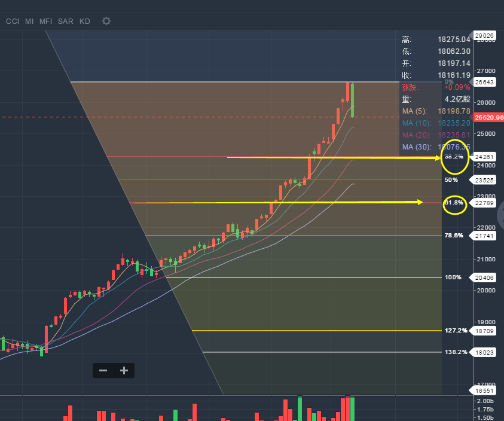
Task: Zoom out with the minus button
Action: pos(103,370)
